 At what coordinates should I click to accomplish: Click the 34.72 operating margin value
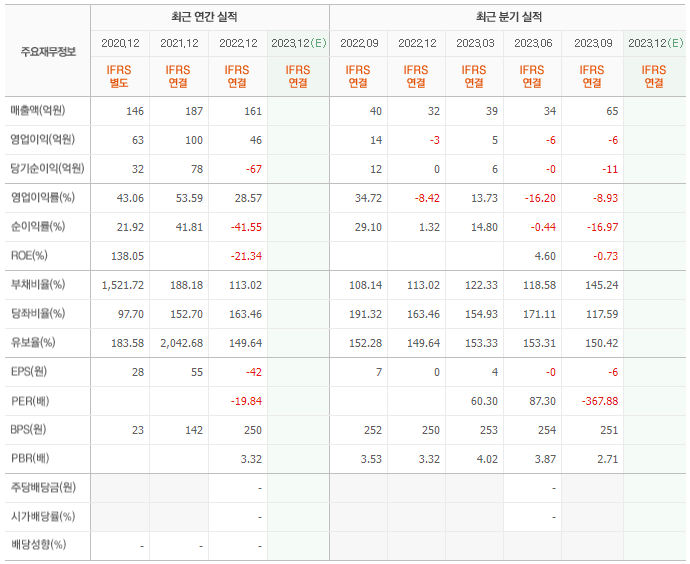pyautogui.click(x=368, y=198)
